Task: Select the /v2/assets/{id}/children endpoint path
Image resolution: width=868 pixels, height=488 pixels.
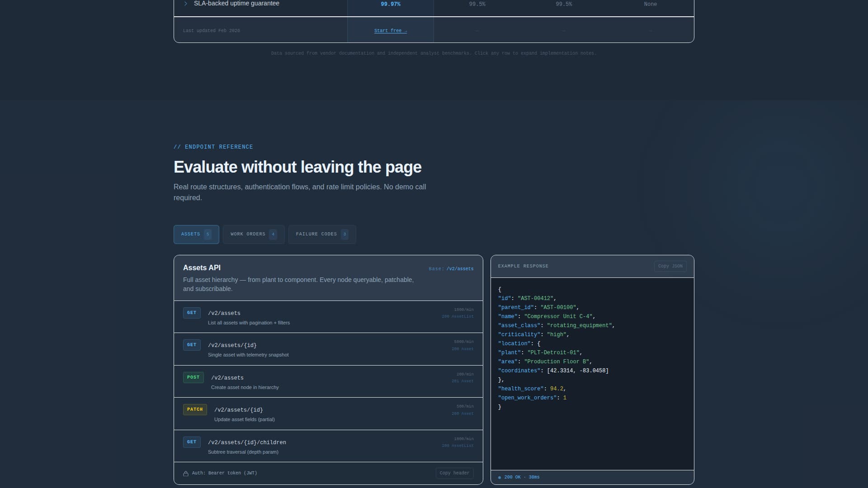Action: pos(247,442)
